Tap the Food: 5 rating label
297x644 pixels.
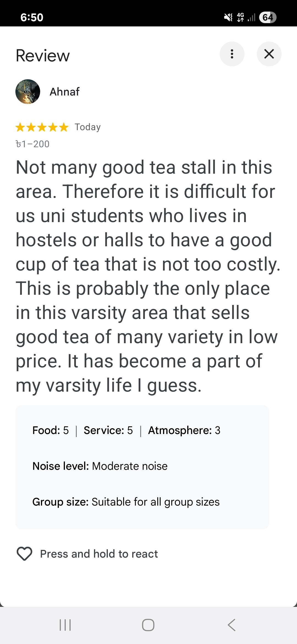51,430
